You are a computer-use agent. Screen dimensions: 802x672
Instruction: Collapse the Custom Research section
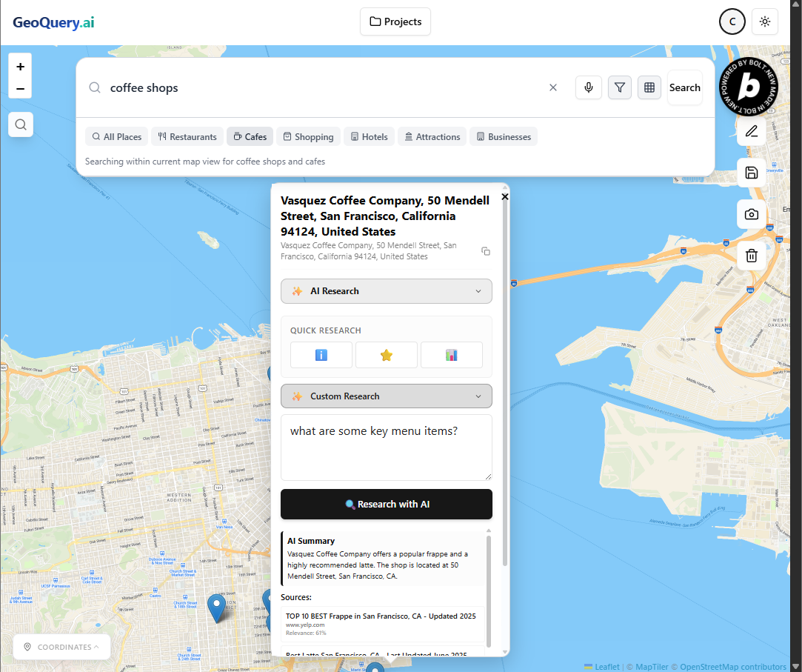386,396
